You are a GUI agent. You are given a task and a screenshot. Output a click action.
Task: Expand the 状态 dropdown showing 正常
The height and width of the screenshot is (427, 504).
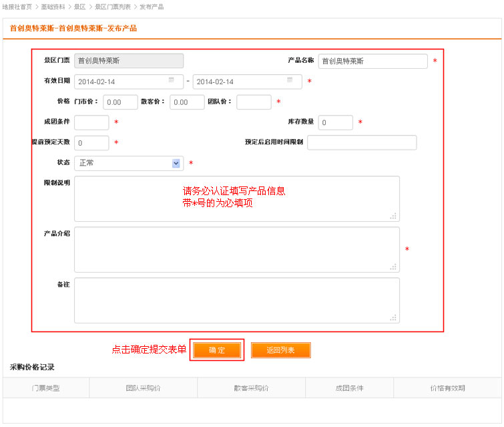tap(176, 163)
